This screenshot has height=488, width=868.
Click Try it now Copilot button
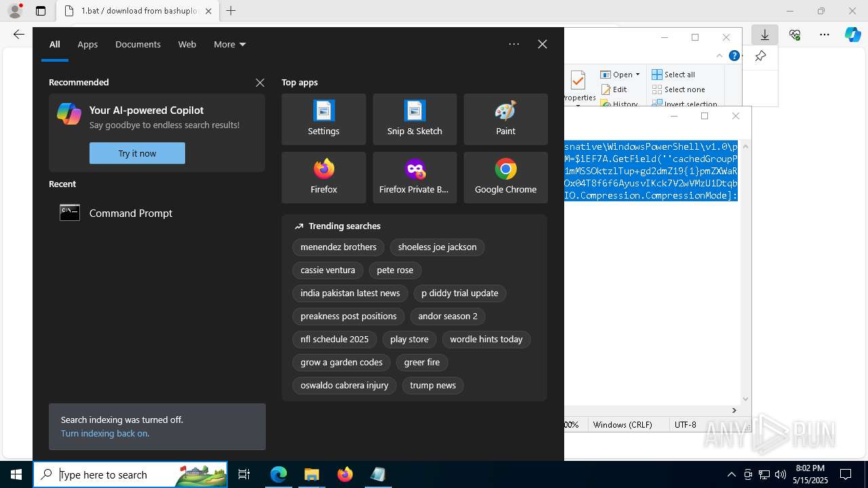tap(137, 153)
